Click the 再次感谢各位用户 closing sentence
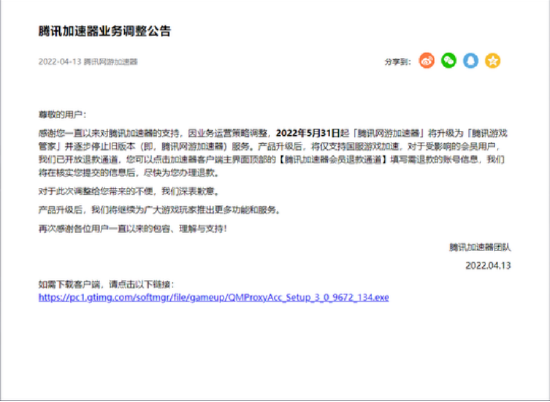Image resolution: width=550 pixels, height=402 pixels. point(133,229)
